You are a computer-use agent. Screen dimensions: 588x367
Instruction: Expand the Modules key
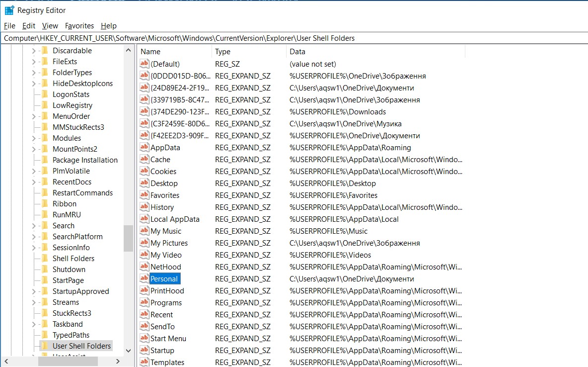33,138
